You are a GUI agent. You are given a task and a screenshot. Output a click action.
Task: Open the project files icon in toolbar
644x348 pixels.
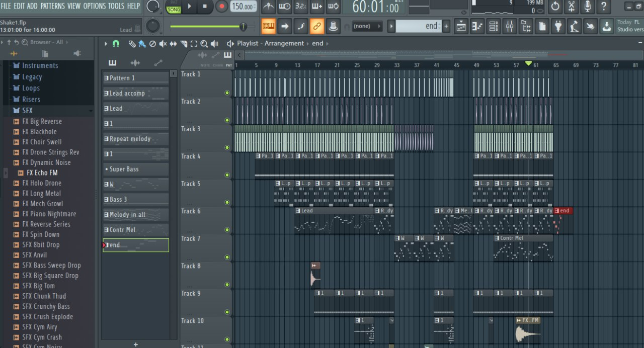pos(542,26)
